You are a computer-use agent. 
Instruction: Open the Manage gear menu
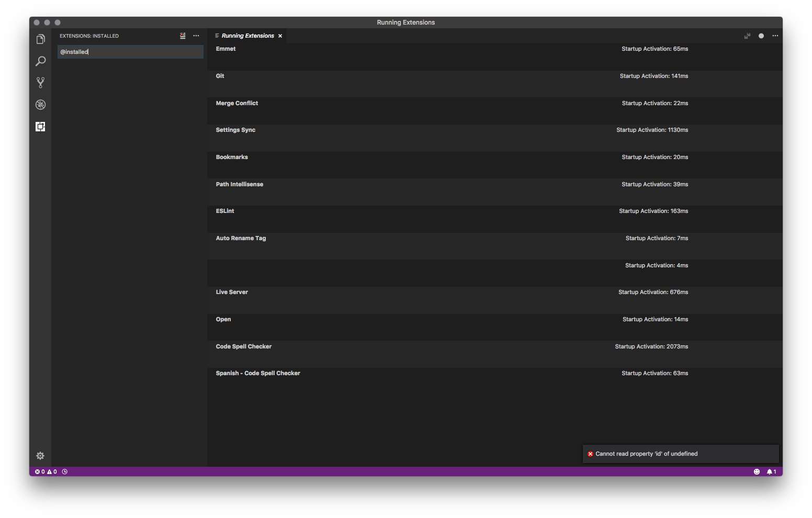[40, 456]
